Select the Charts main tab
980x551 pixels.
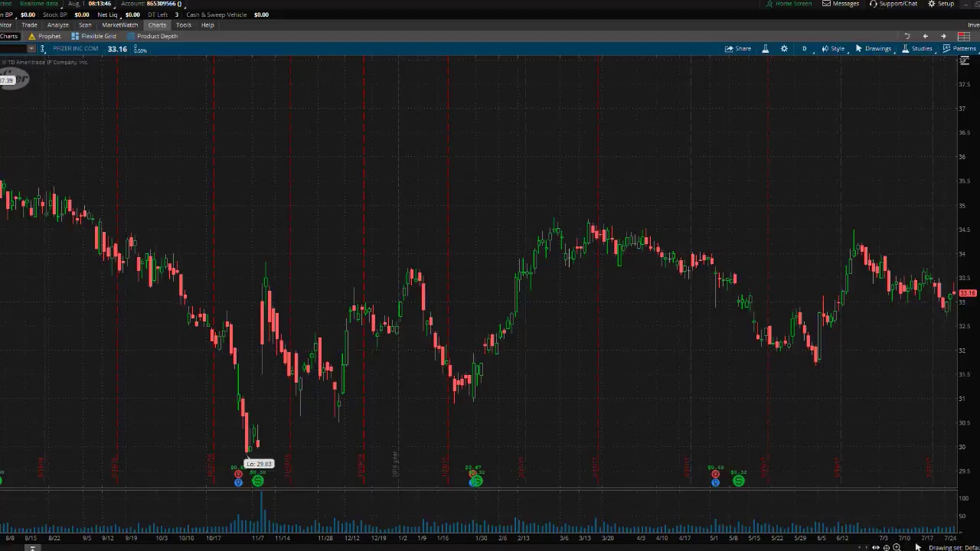tap(157, 25)
